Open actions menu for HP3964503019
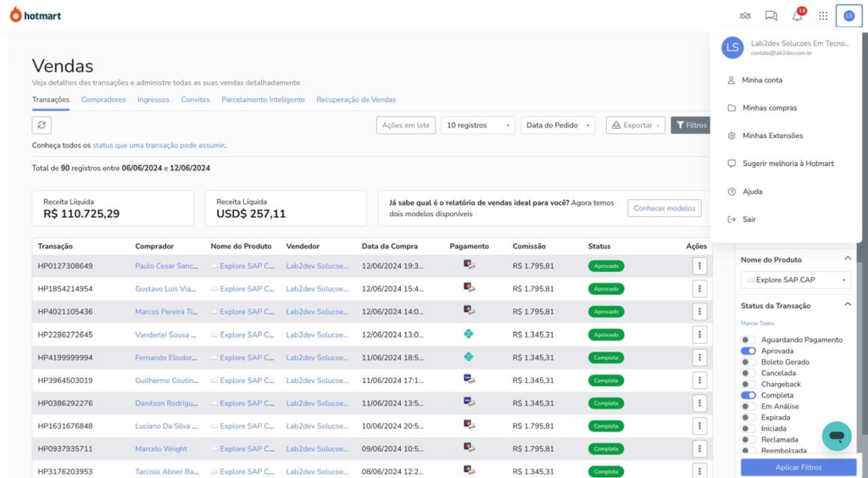 pyautogui.click(x=699, y=381)
